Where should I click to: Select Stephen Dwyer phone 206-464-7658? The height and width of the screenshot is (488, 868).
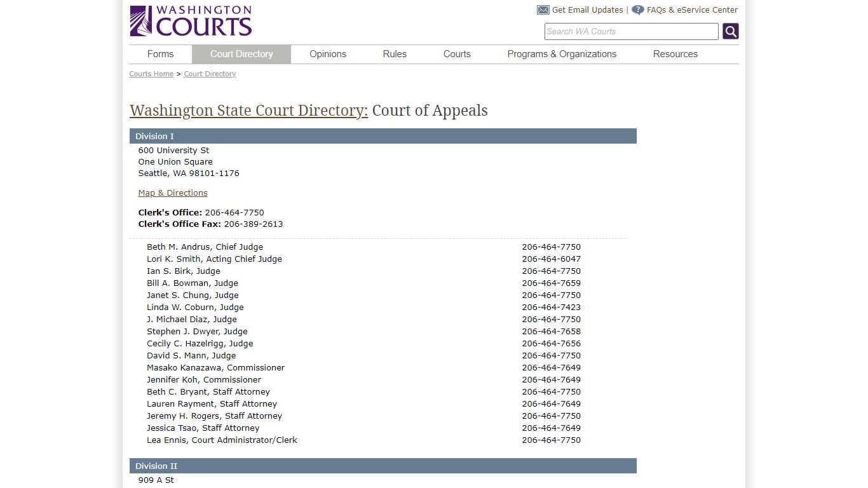pyautogui.click(x=552, y=332)
